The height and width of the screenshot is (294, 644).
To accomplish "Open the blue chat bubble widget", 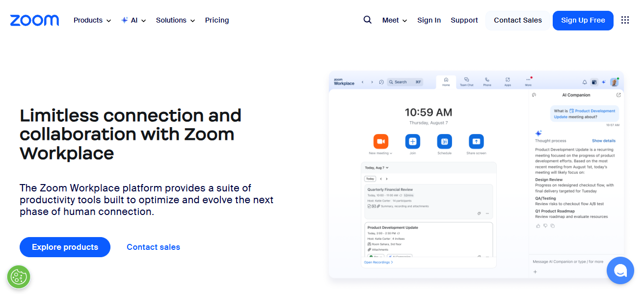I will 620,270.
